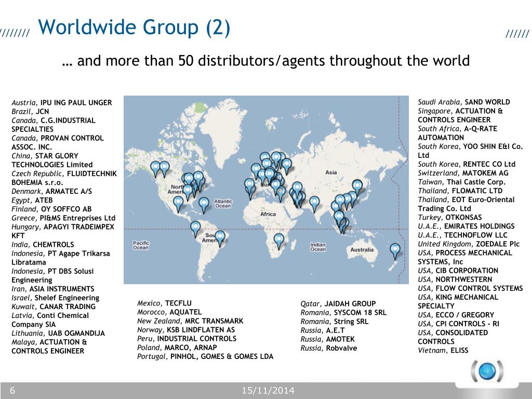Click 'South Korea, RENTEC CO Ltd' entry
Screen dimensions: 532x399
(x=467, y=164)
